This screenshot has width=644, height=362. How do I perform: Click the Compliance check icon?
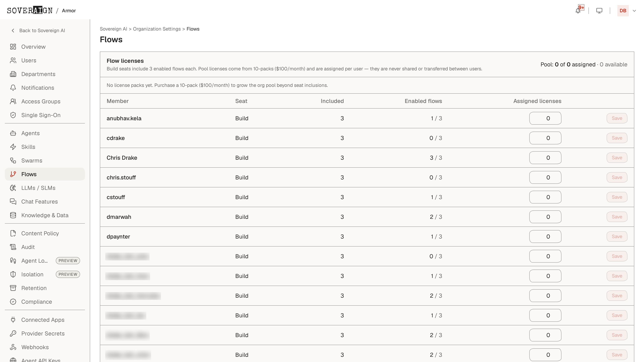[13, 302]
